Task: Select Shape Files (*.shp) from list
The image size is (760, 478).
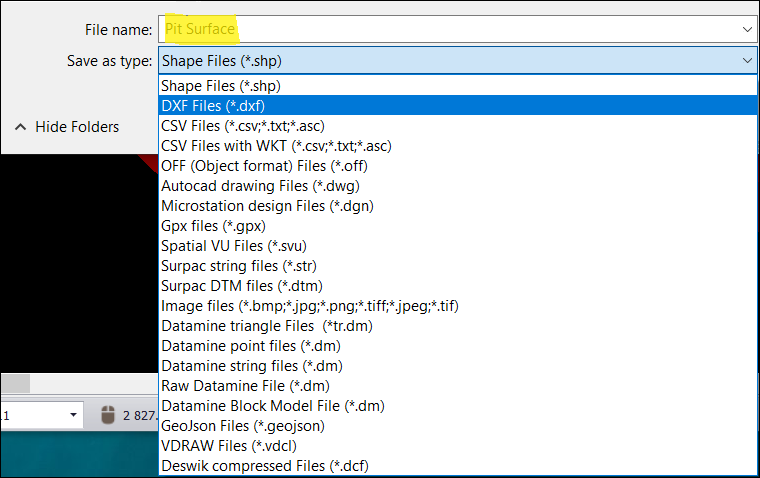Action: coord(221,86)
